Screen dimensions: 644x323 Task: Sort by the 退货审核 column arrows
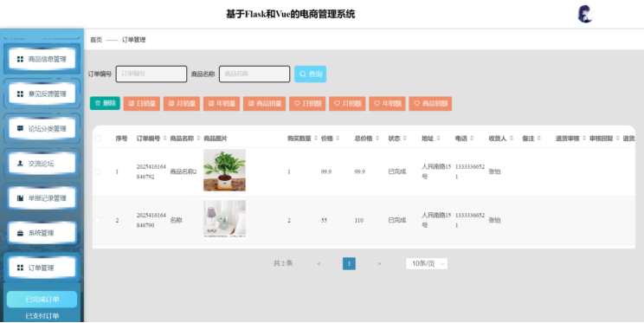pos(584,139)
